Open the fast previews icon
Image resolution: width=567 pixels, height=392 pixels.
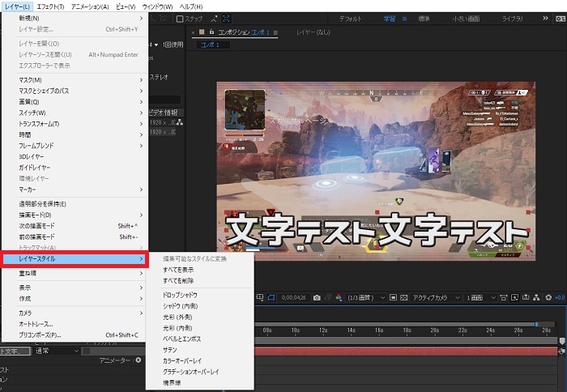click(514, 297)
